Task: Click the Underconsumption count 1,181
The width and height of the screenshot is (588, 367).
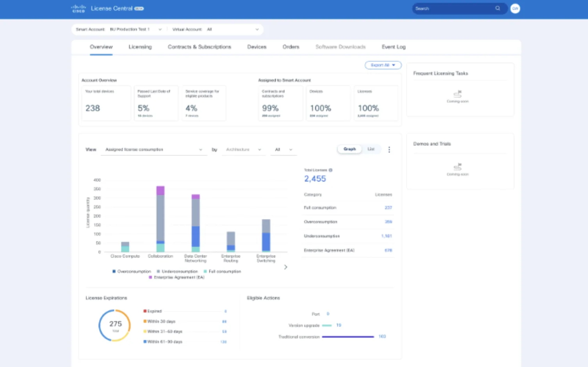Action: click(x=387, y=236)
